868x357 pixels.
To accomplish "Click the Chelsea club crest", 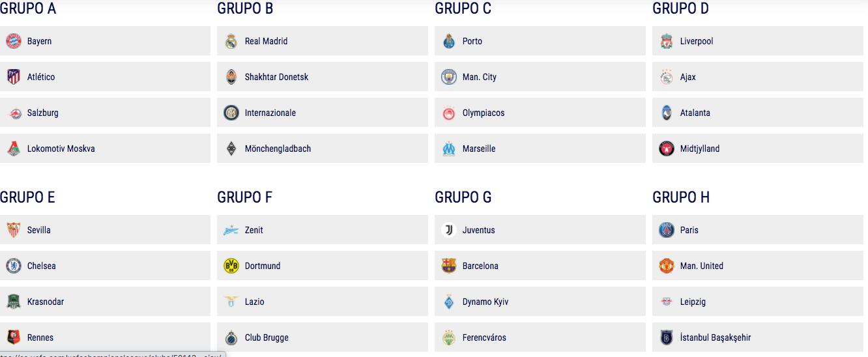I will (x=14, y=266).
